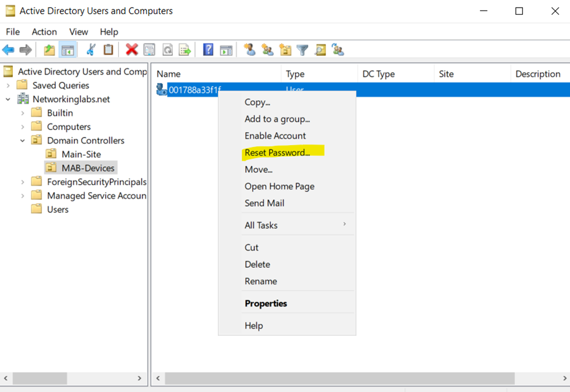The height and width of the screenshot is (392, 570).
Task: Go up one level with folder icon
Action: (x=49, y=50)
